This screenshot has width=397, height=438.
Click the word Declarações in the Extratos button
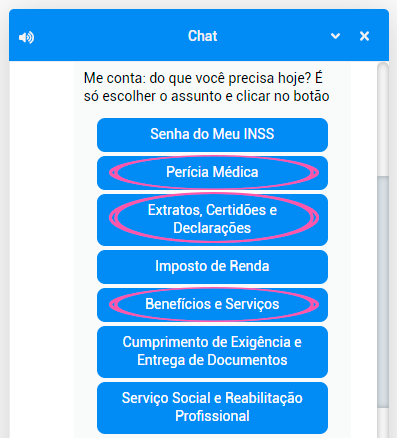click(x=212, y=229)
